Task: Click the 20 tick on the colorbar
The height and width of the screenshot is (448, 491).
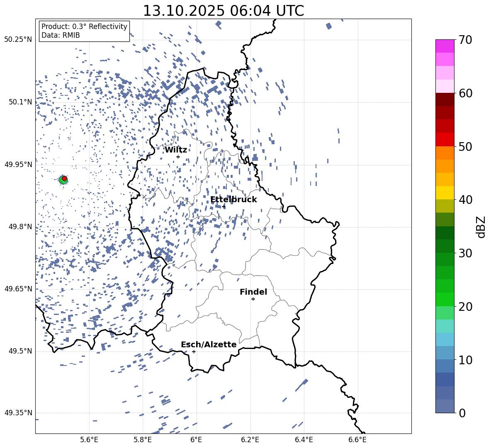Action: tap(466, 307)
